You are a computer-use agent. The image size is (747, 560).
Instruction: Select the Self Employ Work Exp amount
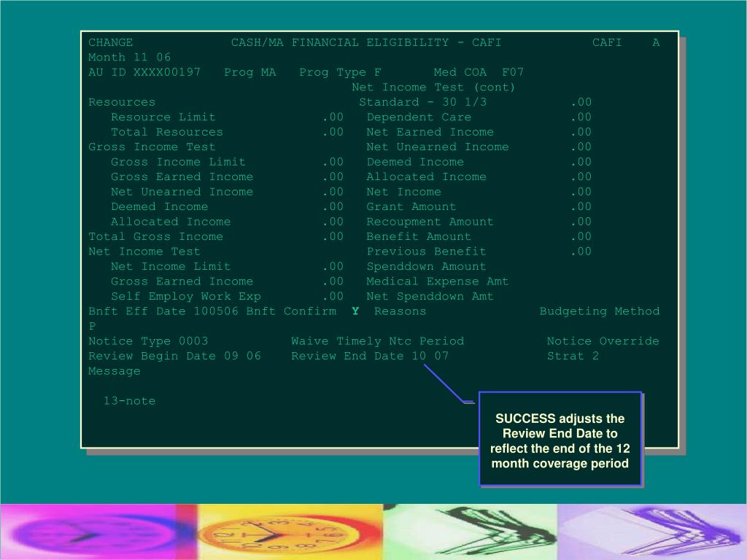pos(333,297)
